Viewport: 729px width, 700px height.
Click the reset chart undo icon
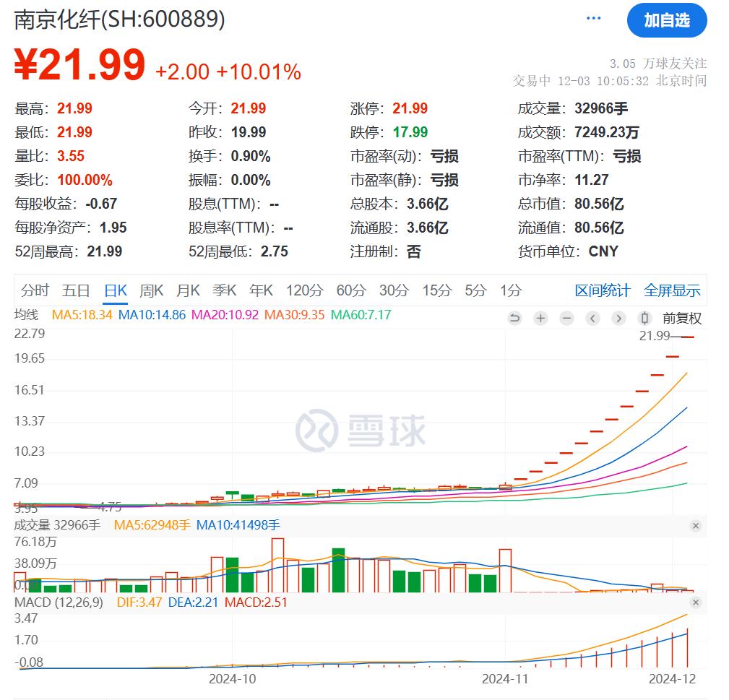(x=514, y=319)
